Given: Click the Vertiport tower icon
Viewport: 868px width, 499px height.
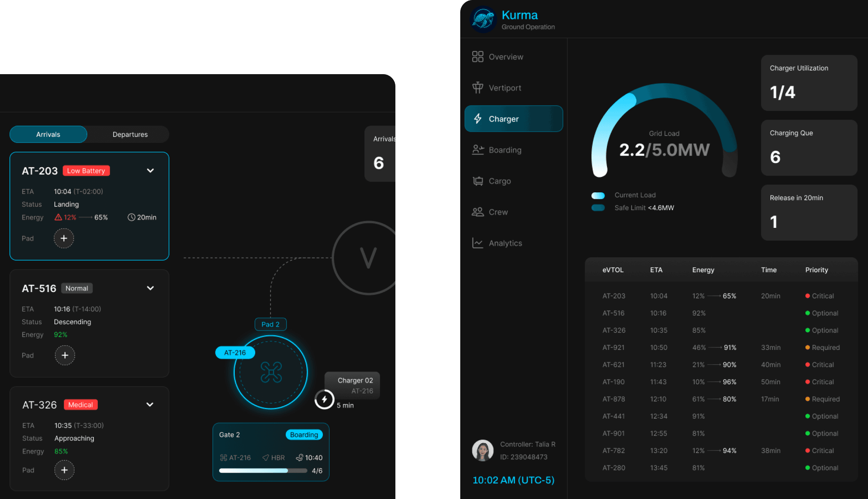Looking at the screenshot, I should [x=478, y=88].
